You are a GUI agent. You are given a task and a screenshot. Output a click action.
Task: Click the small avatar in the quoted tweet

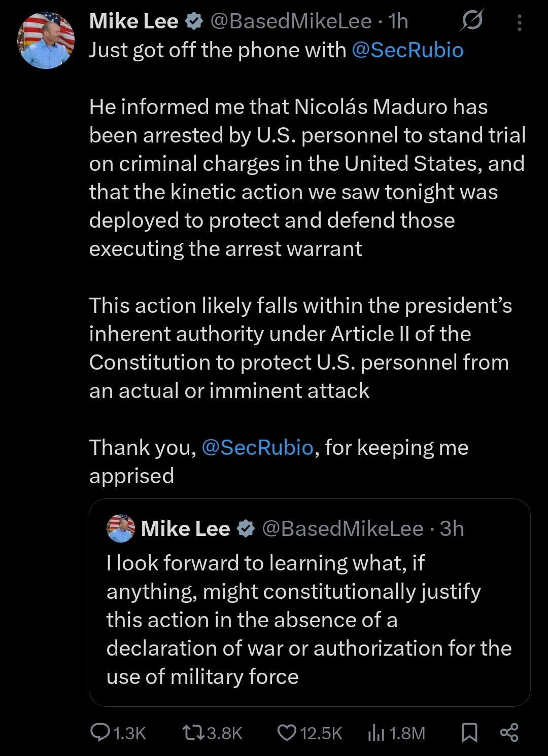coord(121,529)
